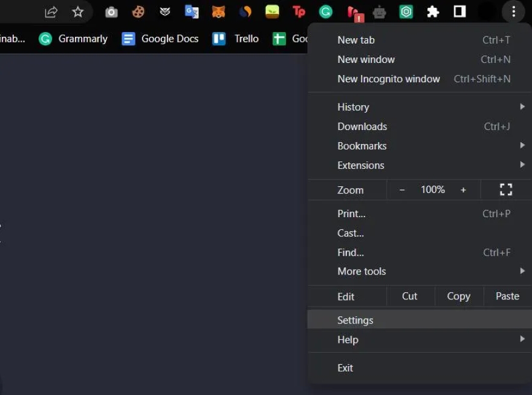Open the Google Translate extension
The height and width of the screenshot is (395, 532).
click(x=192, y=11)
